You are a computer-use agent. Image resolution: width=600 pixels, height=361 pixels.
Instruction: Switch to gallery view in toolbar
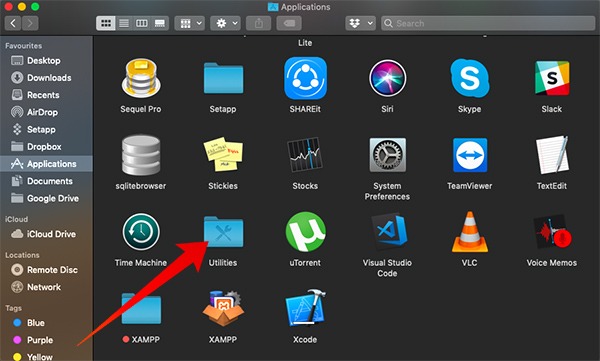click(x=160, y=23)
